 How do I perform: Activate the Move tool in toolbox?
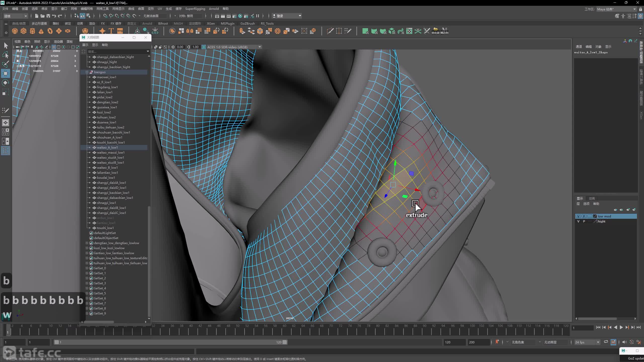click(6, 73)
